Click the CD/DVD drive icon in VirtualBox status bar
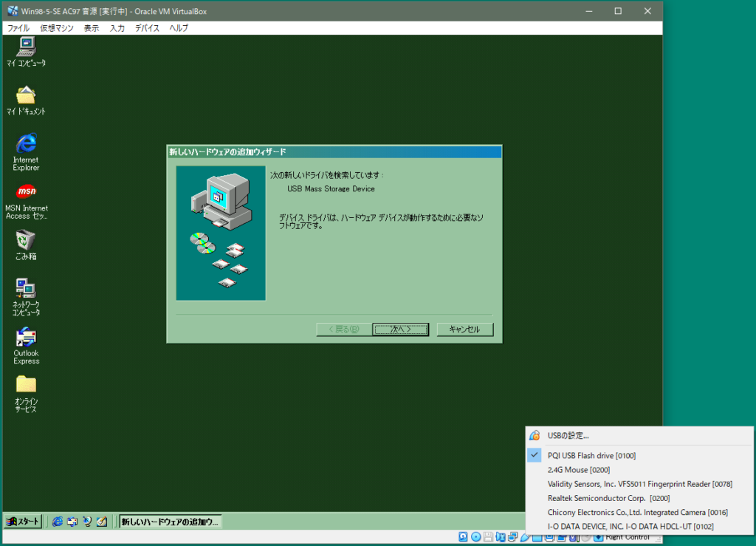Viewport: 756px width, 546px height. (475, 537)
